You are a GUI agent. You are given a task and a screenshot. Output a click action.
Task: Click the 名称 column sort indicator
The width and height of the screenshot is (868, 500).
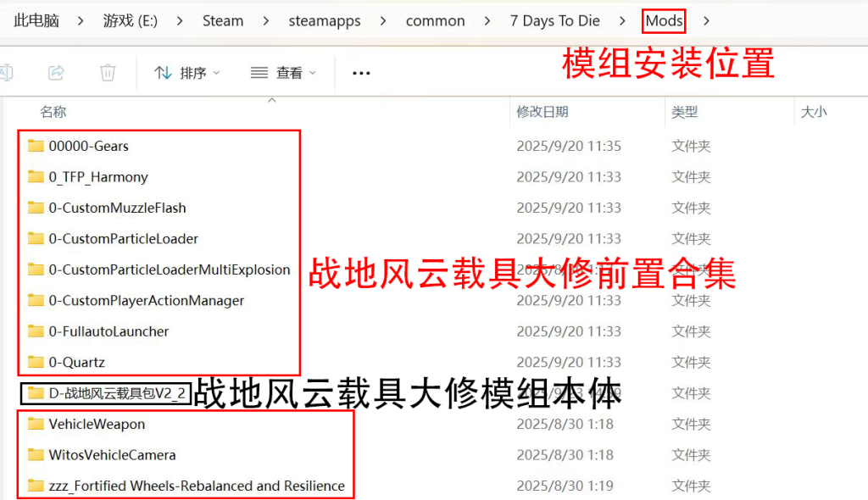[x=271, y=99]
